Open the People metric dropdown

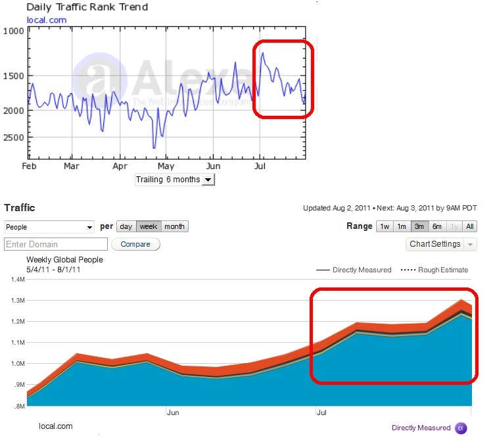coord(49,227)
